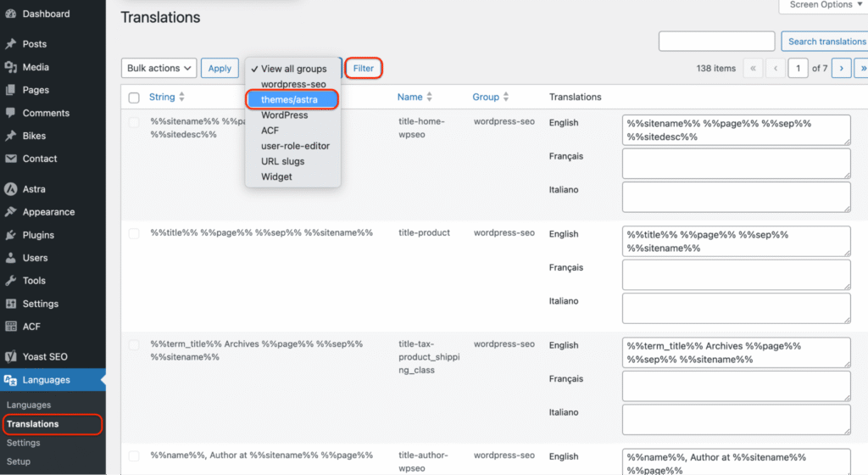Open Translations submenu link

(33, 424)
